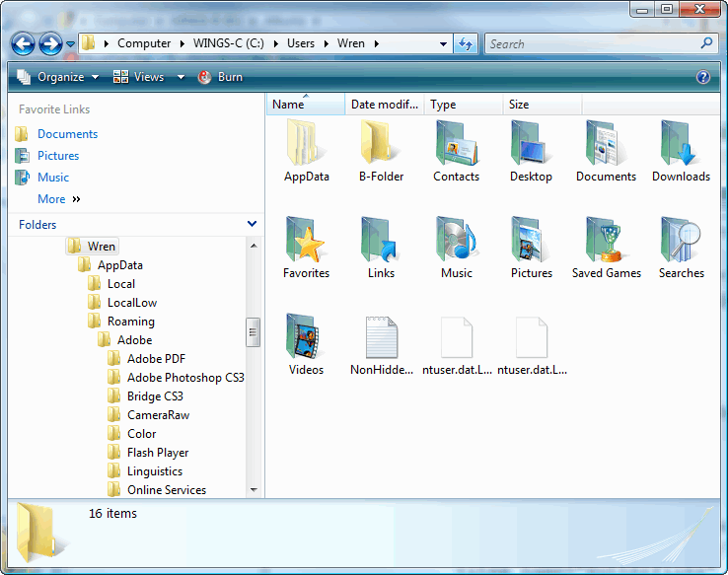The image size is (728, 575).
Task: Expand the arrow after Users breadcrumb
Action: [327, 43]
